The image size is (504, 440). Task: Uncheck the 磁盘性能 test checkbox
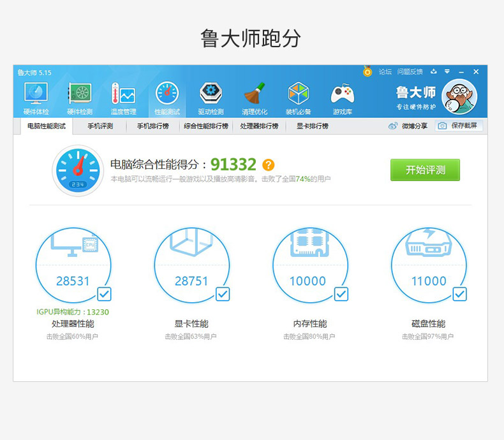[x=459, y=294]
